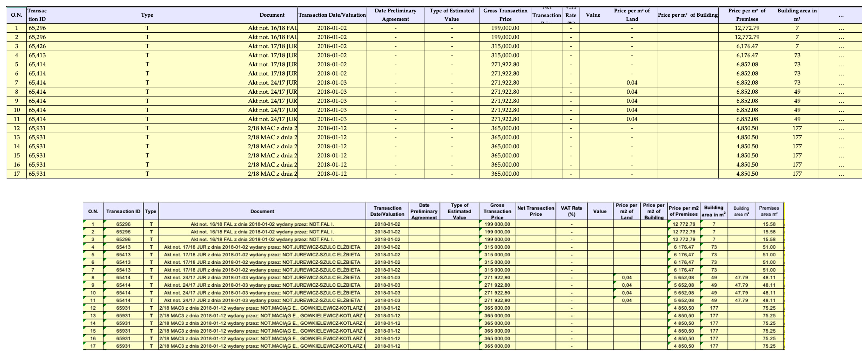Select transaction ID 65,426 in upper table

[37, 46]
